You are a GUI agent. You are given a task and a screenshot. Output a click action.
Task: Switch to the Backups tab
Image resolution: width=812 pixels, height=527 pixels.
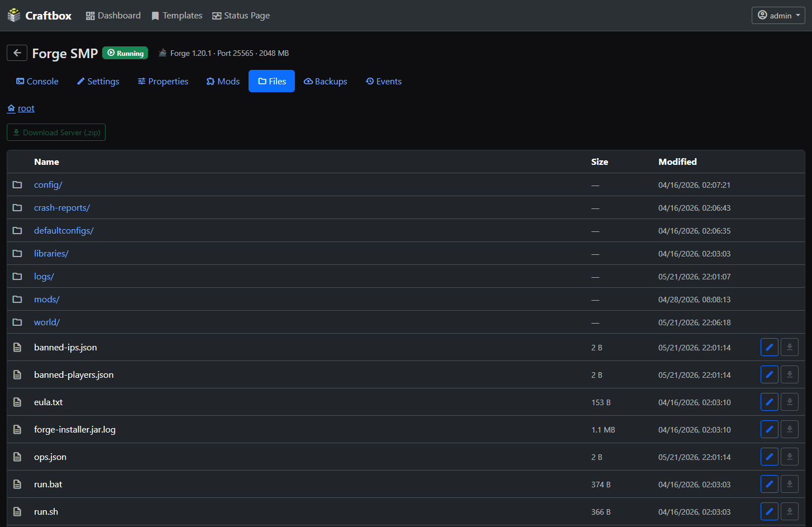point(326,82)
